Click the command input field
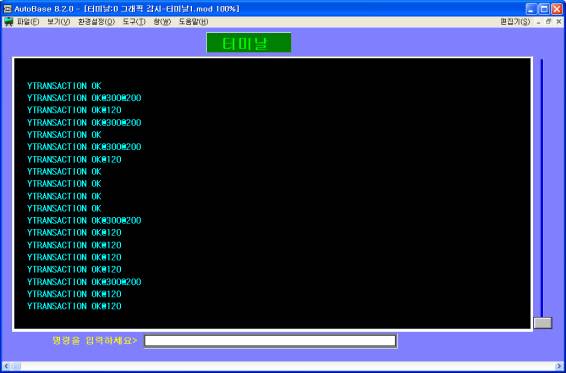The width and height of the screenshot is (566, 373). tap(270, 341)
